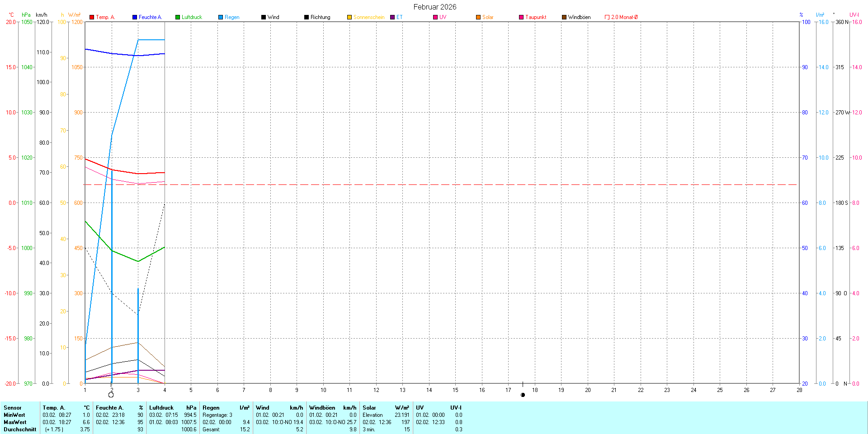Screen dimensions: 868x434
Task: Click the timestamp 03.02. 08:27
Action: click(57, 415)
